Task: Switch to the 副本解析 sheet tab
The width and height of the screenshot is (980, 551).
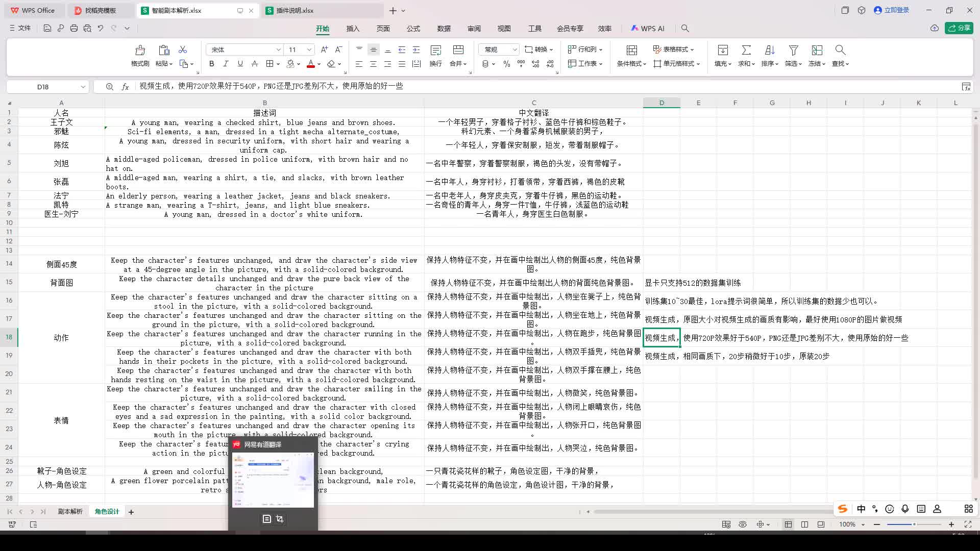Action: 70,512
